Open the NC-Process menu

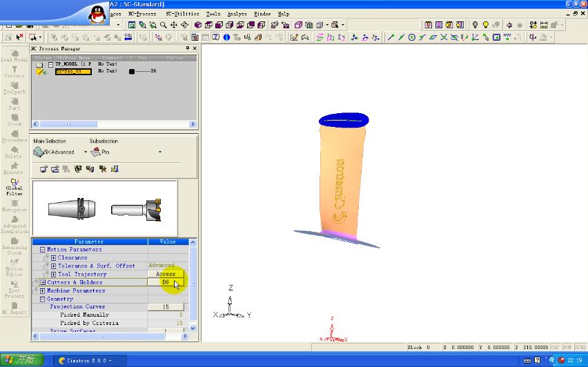(142, 14)
